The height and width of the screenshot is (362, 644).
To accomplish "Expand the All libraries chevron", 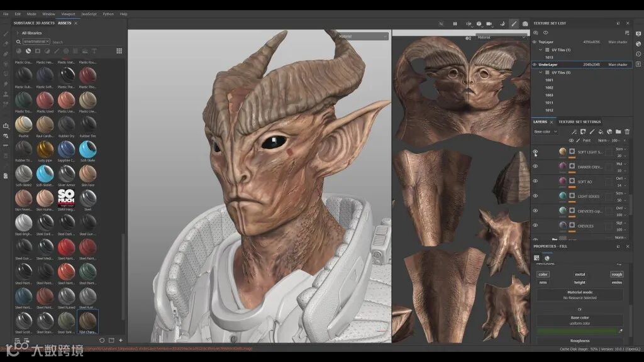I will point(17,33).
